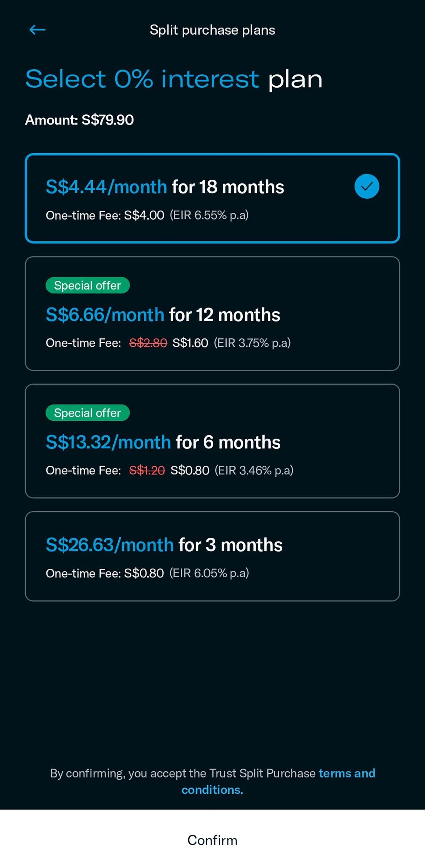Tap the S$4.44/month for 18 months heading

click(165, 187)
